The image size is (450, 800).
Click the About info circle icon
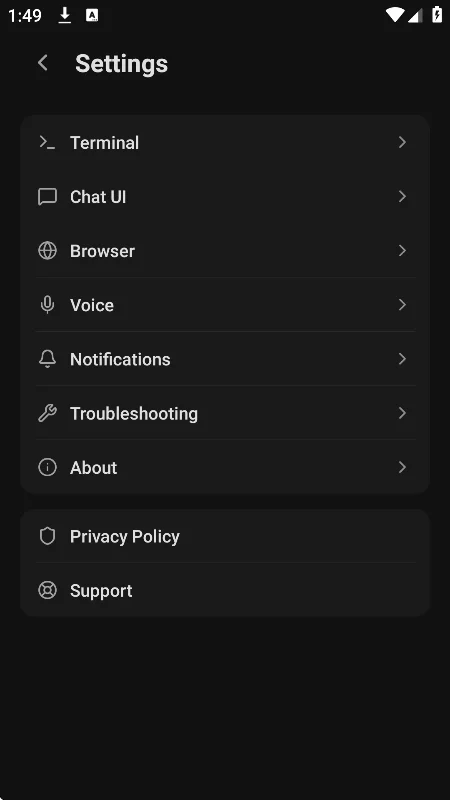click(x=47, y=467)
